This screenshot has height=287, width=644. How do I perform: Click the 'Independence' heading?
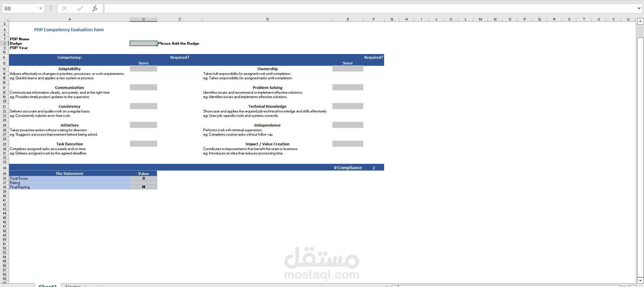coord(268,125)
